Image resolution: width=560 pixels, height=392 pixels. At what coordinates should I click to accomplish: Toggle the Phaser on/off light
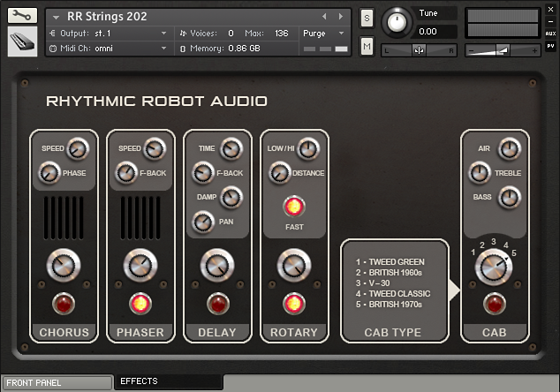click(x=140, y=304)
